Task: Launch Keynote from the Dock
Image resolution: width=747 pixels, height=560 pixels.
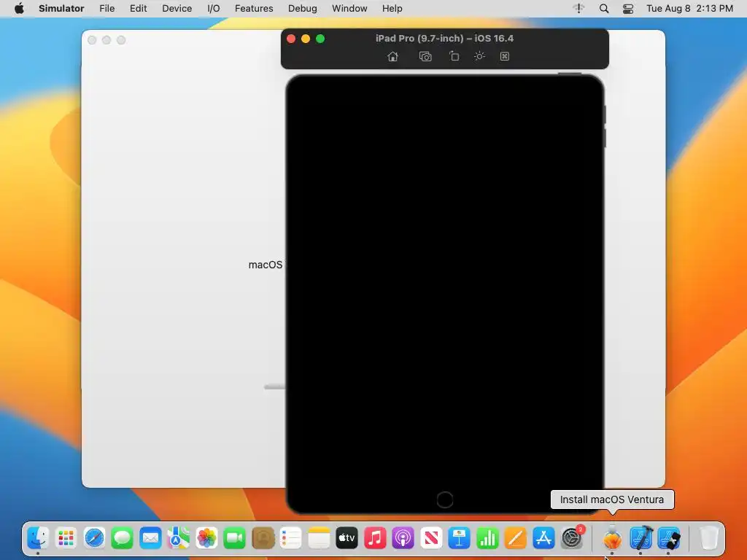Action: (x=460, y=538)
